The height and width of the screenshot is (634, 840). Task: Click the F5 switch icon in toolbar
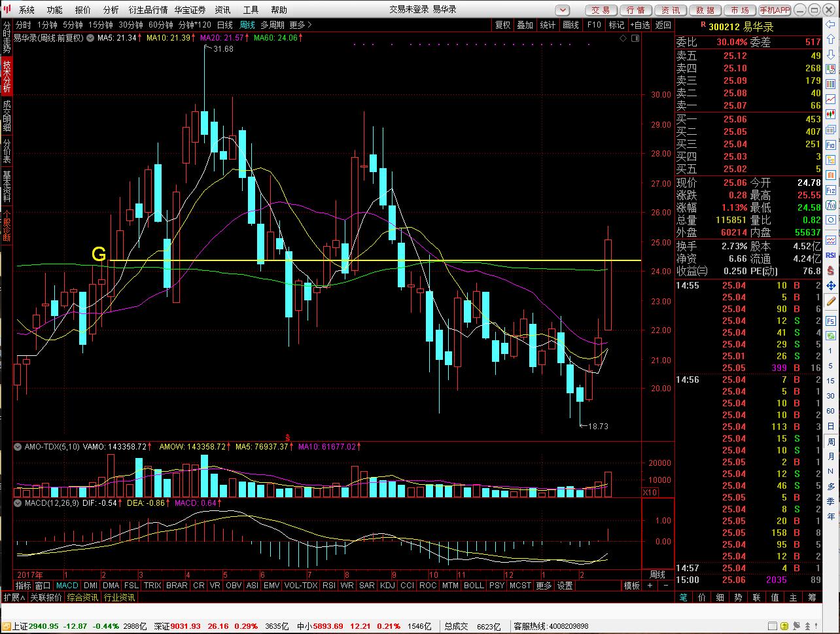(831, 321)
